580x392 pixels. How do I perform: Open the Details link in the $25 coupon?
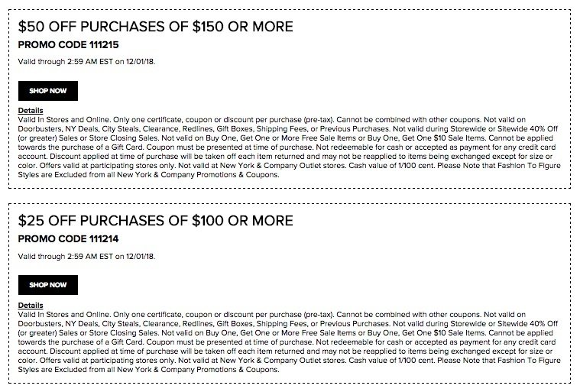31,306
